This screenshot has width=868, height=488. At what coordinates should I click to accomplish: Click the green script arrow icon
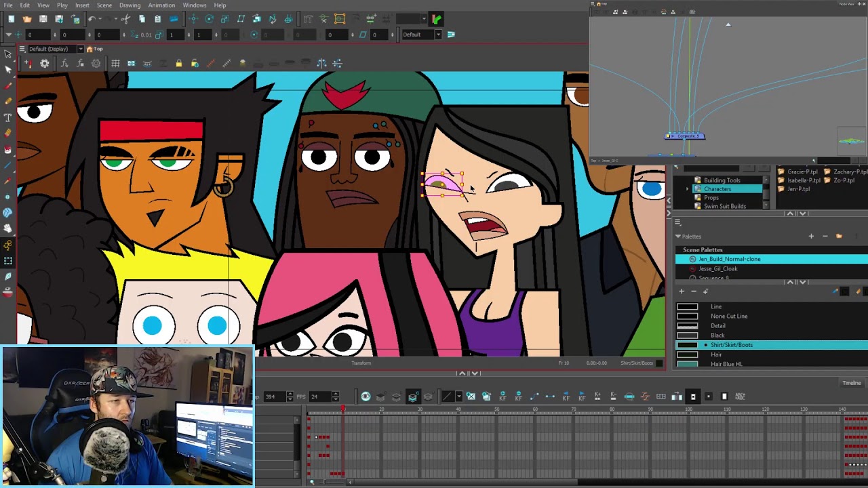[436, 19]
